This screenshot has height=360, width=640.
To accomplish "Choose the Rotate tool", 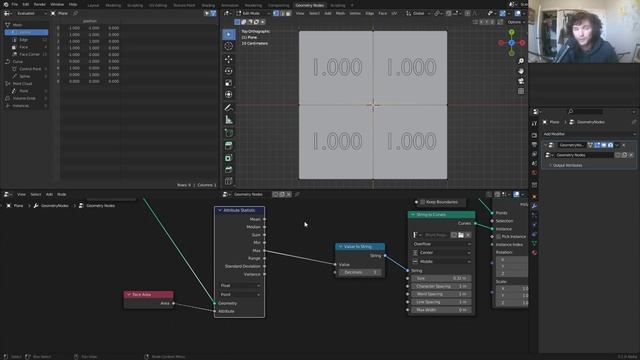I will pos(229,71).
